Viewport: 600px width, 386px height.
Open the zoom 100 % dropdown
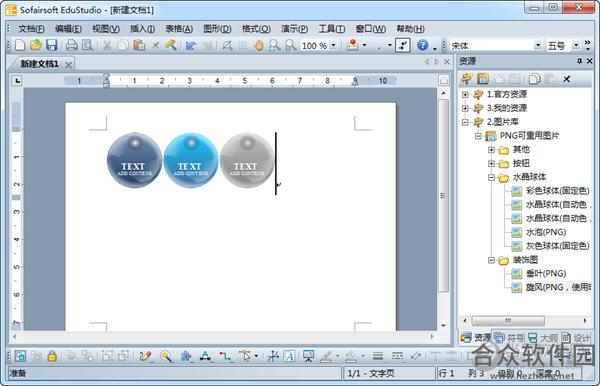click(334, 46)
